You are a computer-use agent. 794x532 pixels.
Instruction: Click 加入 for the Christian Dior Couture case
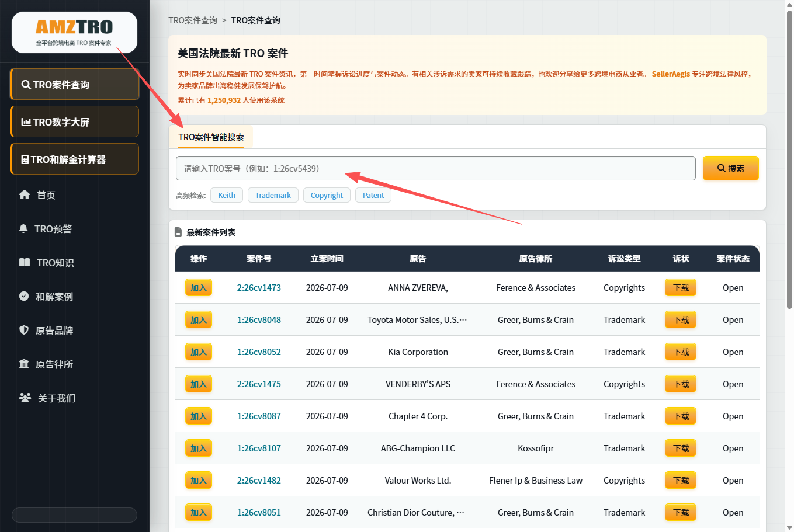pos(199,513)
